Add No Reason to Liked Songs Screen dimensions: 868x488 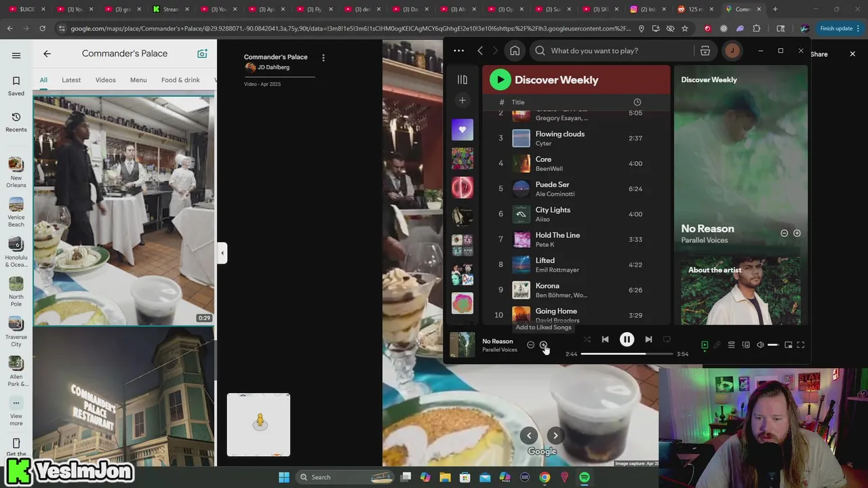pyautogui.click(x=543, y=345)
